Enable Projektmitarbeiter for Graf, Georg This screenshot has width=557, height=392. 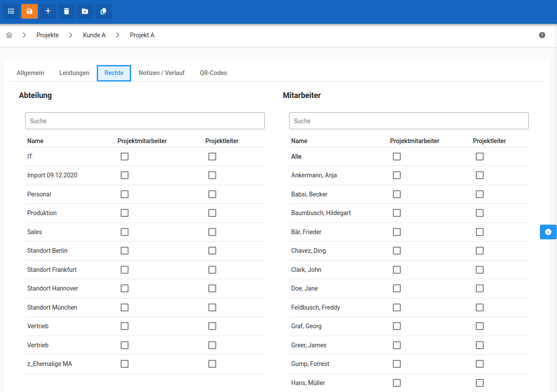(x=397, y=326)
